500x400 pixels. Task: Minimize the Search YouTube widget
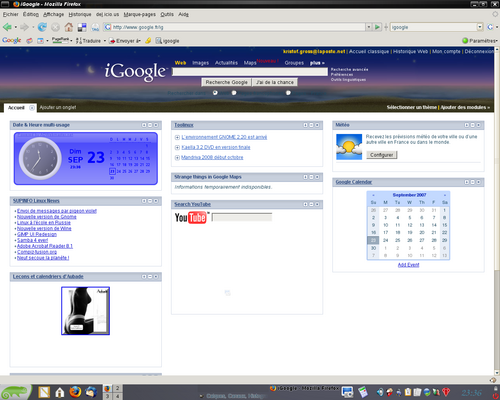click(x=311, y=204)
